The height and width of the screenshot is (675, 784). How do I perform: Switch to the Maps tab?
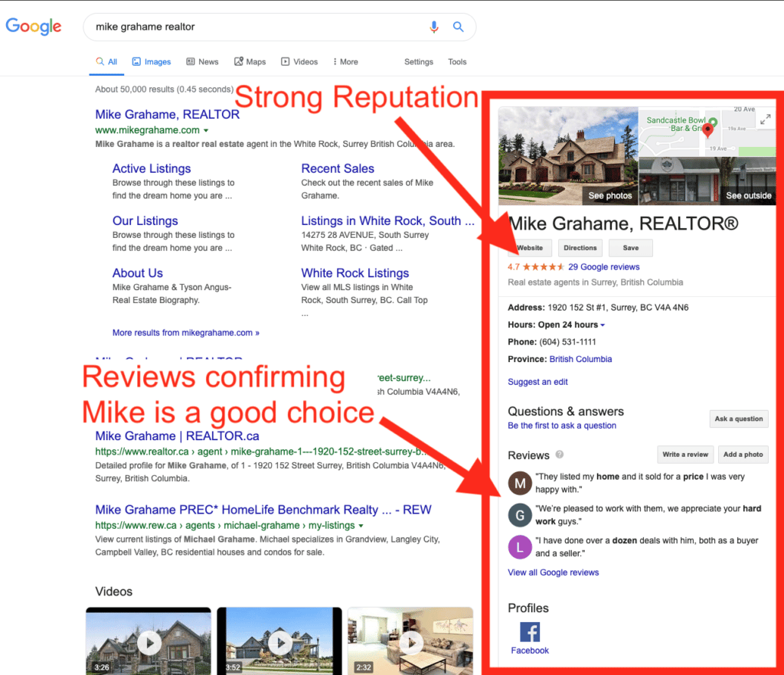click(250, 62)
